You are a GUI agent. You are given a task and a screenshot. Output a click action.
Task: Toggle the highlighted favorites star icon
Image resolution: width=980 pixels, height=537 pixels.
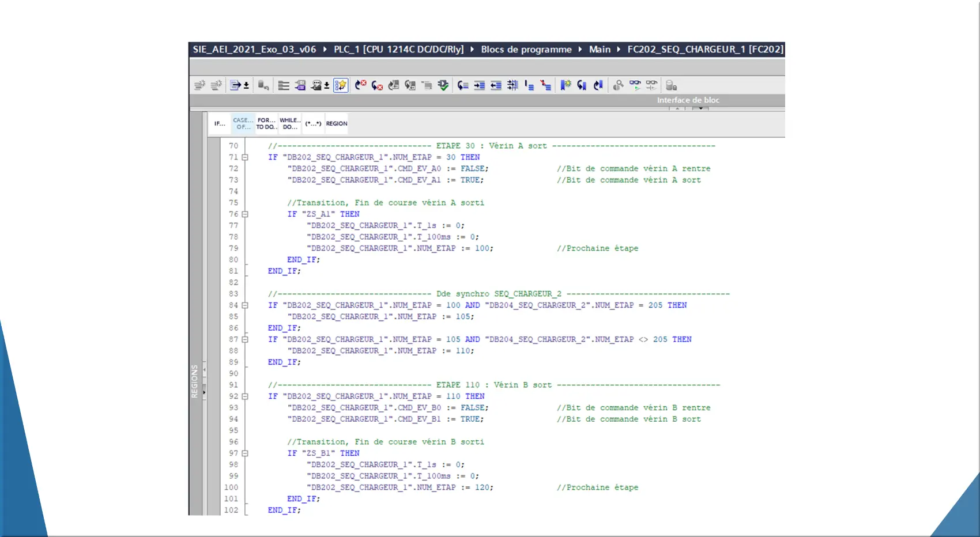coord(341,85)
